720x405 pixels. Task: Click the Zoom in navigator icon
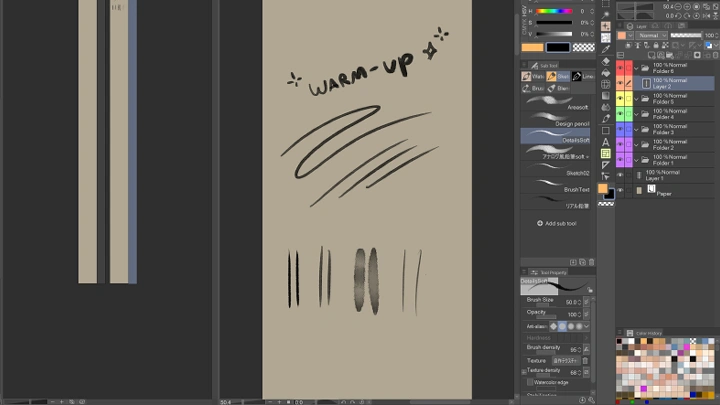tap(687, 7)
